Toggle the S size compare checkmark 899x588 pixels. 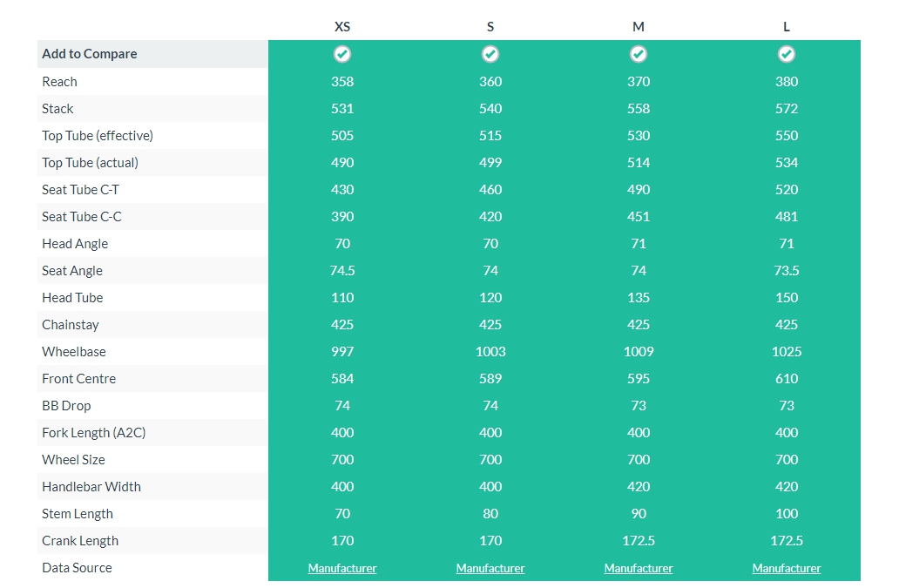[x=490, y=54]
